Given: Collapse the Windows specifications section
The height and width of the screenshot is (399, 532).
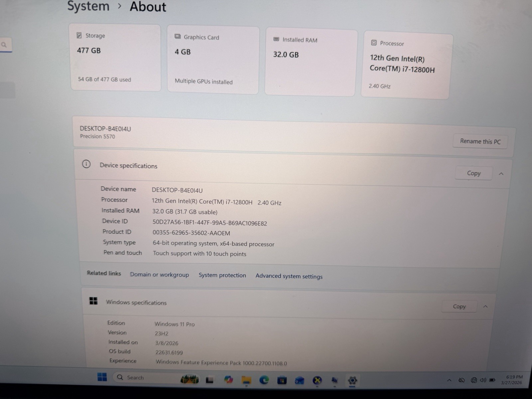Looking at the screenshot, I should click(x=485, y=306).
